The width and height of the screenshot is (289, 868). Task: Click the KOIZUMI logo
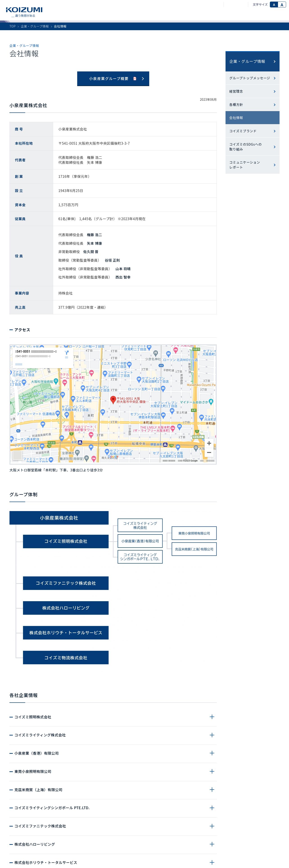point(24,12)
